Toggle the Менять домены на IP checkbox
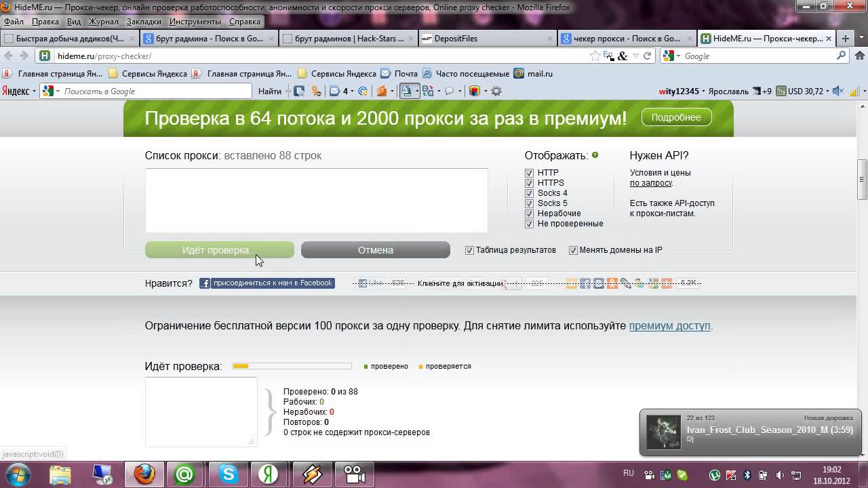This screenshot has width=868, height=488. pos(573,250)
